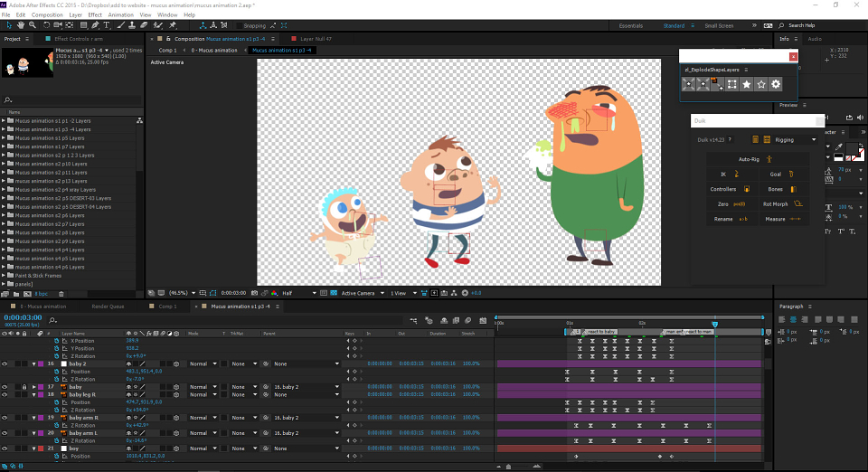868x472 pixels.
Task: Hide the baby leg R layer
Action: 5,394
